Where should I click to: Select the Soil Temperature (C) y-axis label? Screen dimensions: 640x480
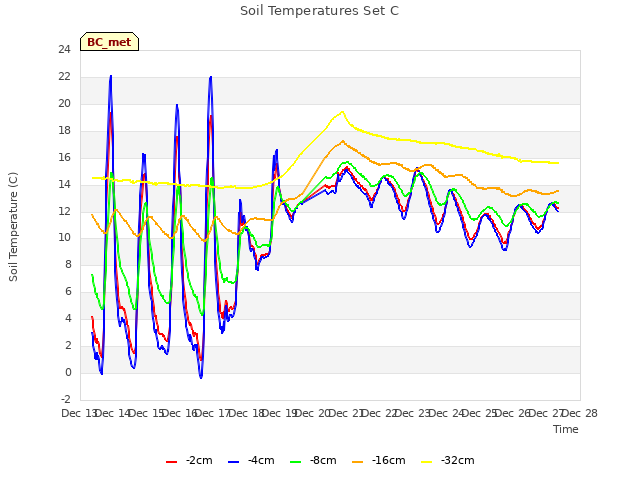pyautogui.click(x=13, y=227)
